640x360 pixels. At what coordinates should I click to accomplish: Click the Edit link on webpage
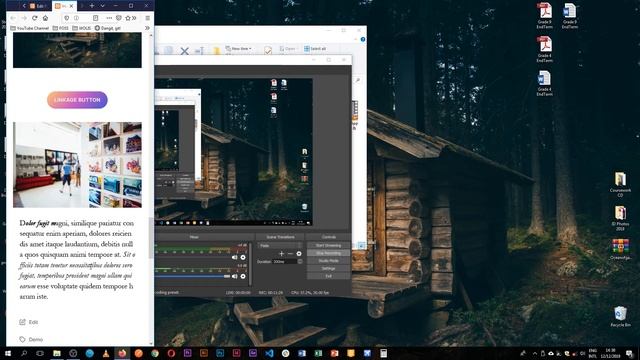coord(29,322)
